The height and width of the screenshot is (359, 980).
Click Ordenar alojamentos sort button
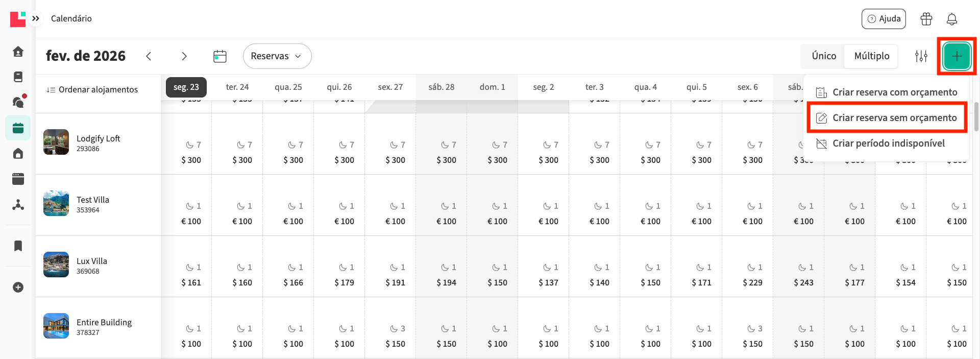pos(92,89)
